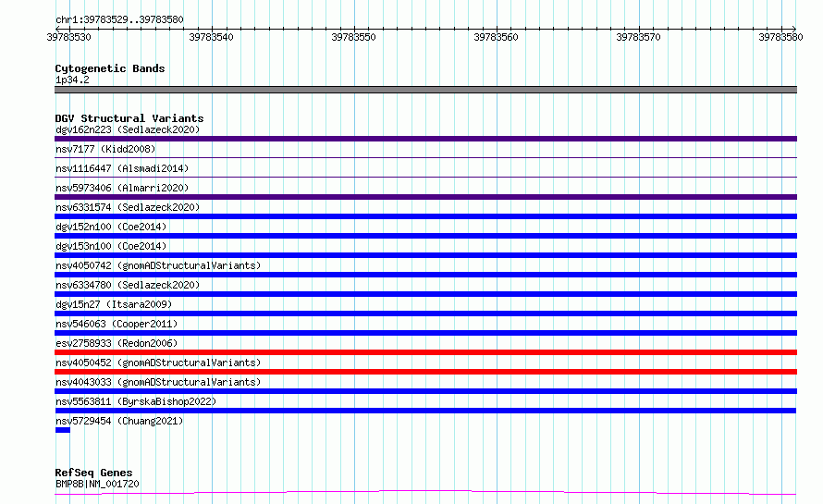Click ruler tick label 39783560
The width and height of the screenshot is (823, 504).
pos(496,37)
